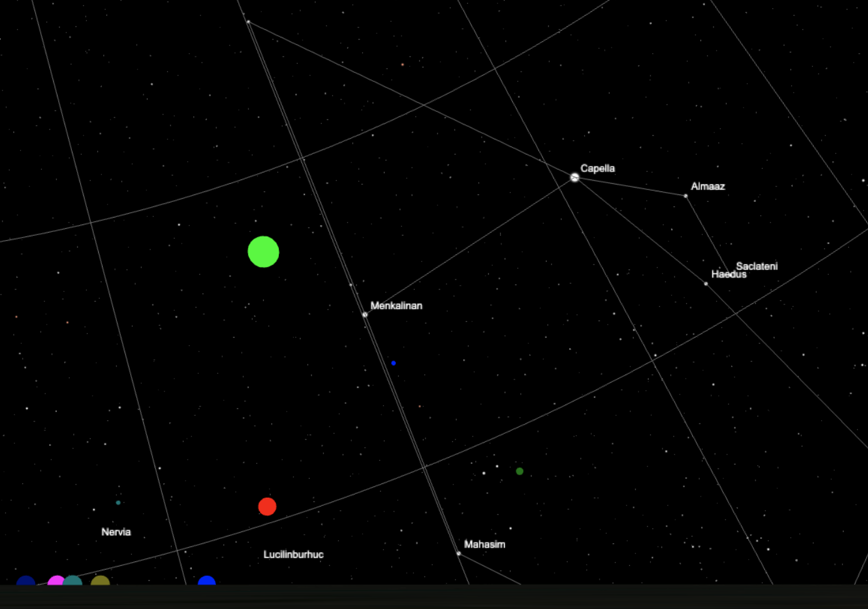868x609 pixels.
Task: Click the Menkalinan star marker
Action: pos(365,315)
